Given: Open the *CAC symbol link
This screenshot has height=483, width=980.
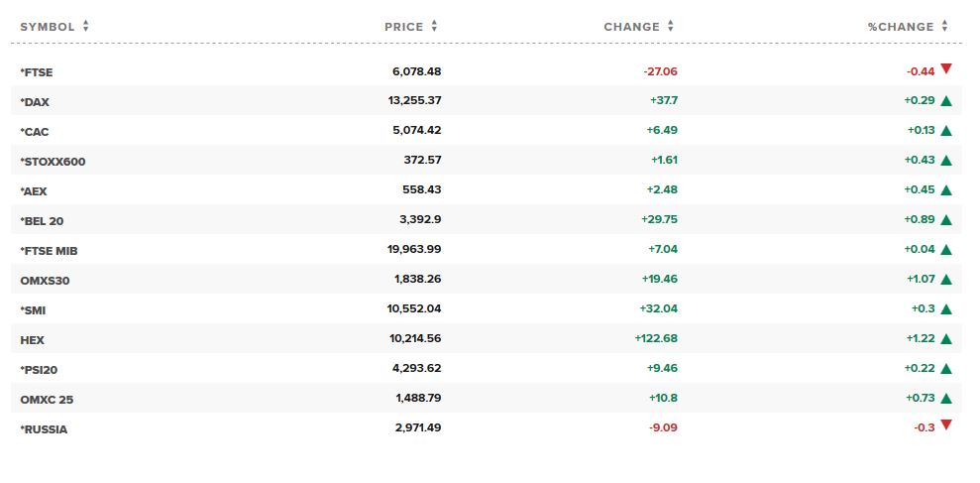Looking at the screenshot, I should click(35, 132).
